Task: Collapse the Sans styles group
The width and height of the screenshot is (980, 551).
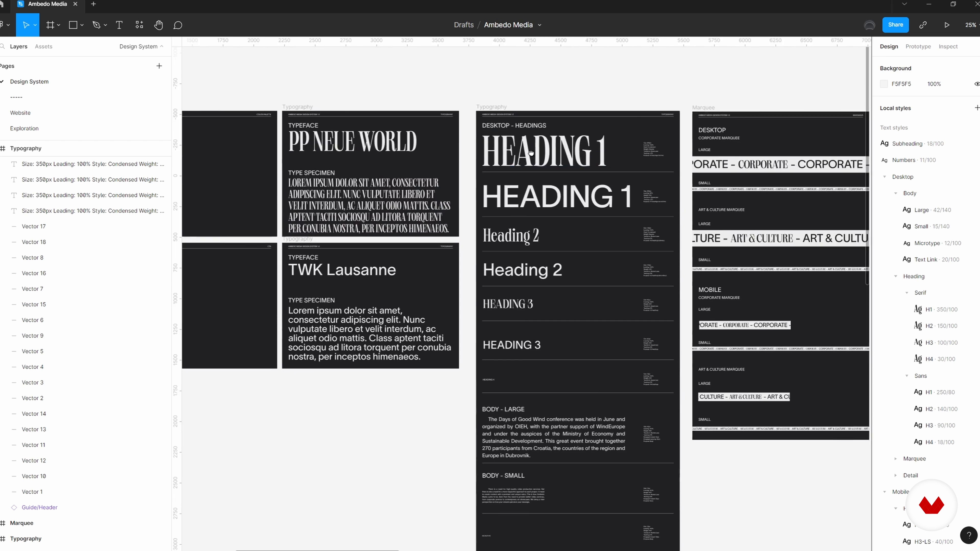Action: pyautogui.click(x=906, y=376)
